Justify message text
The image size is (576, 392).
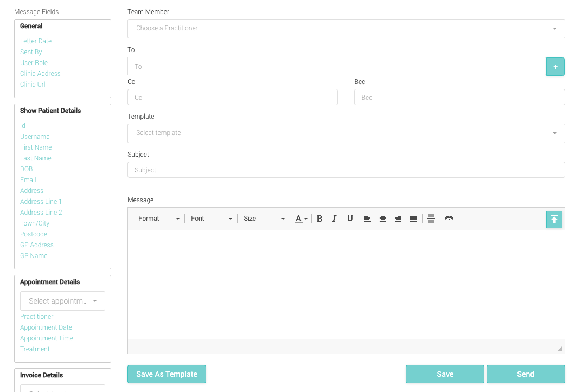coord(413,219)
